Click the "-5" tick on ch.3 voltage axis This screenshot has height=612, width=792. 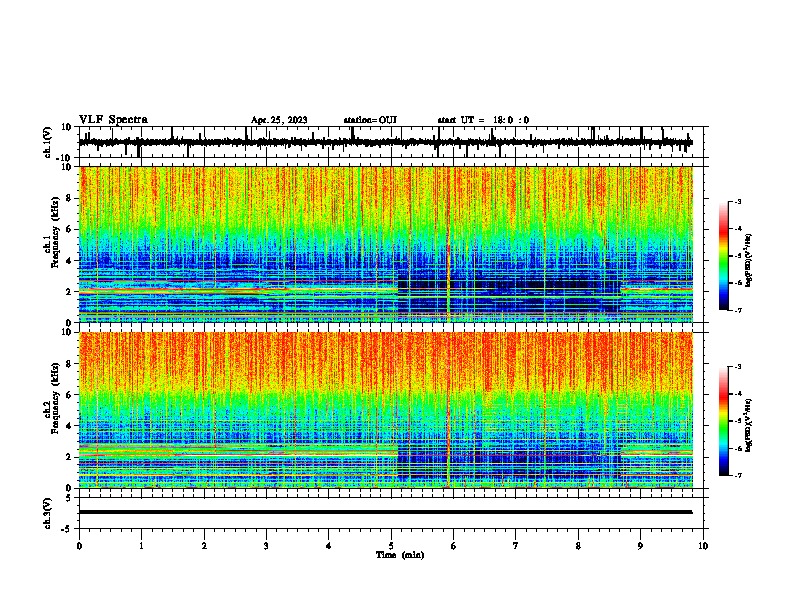[67, 529]
